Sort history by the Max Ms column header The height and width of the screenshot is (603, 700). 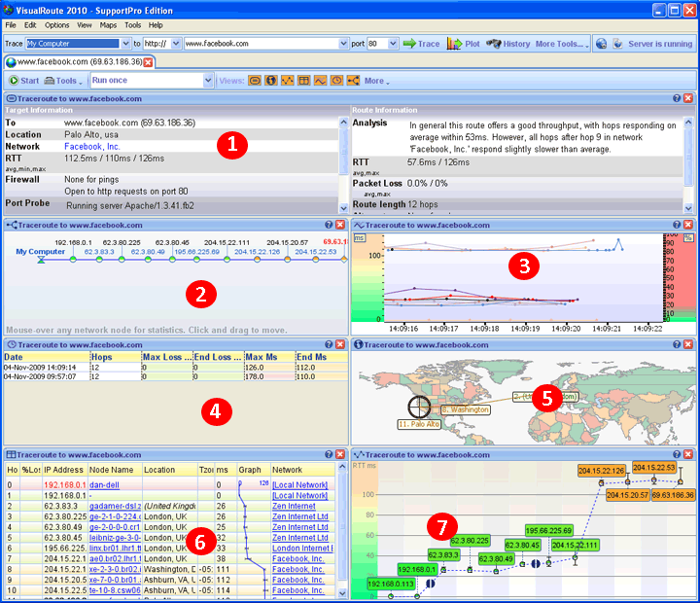(269, 357)
